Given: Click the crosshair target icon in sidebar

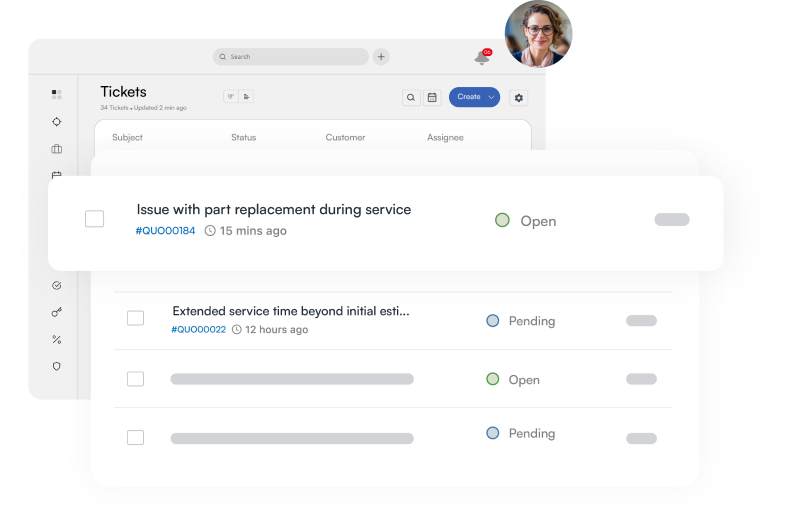Looking at the screenshot, I should pos(57,122).
